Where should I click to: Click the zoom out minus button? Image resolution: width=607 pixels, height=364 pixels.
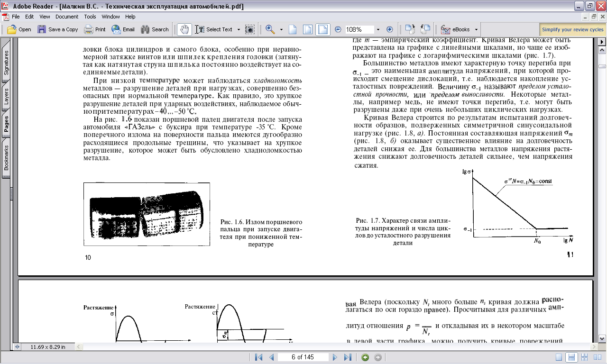point(338,29)
